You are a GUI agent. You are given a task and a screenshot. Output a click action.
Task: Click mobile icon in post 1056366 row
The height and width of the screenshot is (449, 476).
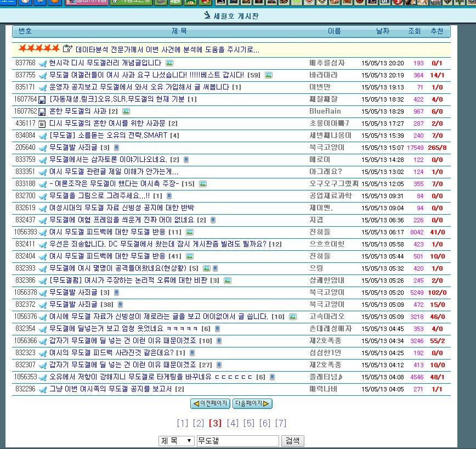point(219,341)
